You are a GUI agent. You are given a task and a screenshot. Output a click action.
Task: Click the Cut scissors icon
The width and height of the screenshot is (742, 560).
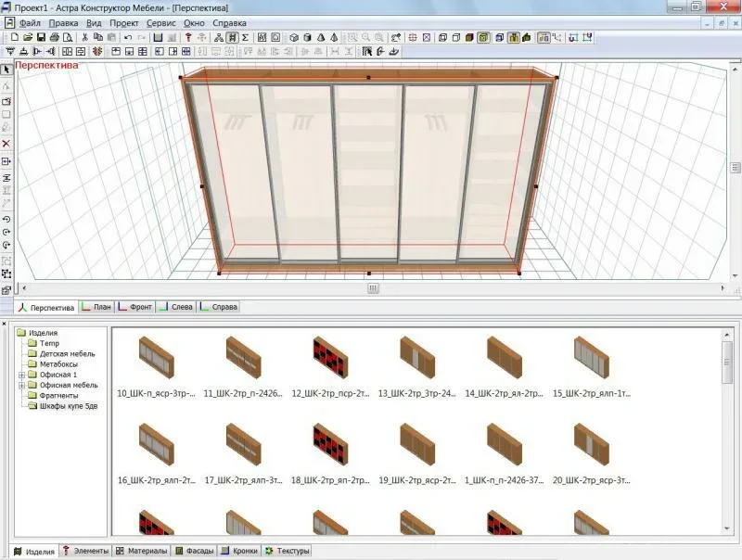84,38
